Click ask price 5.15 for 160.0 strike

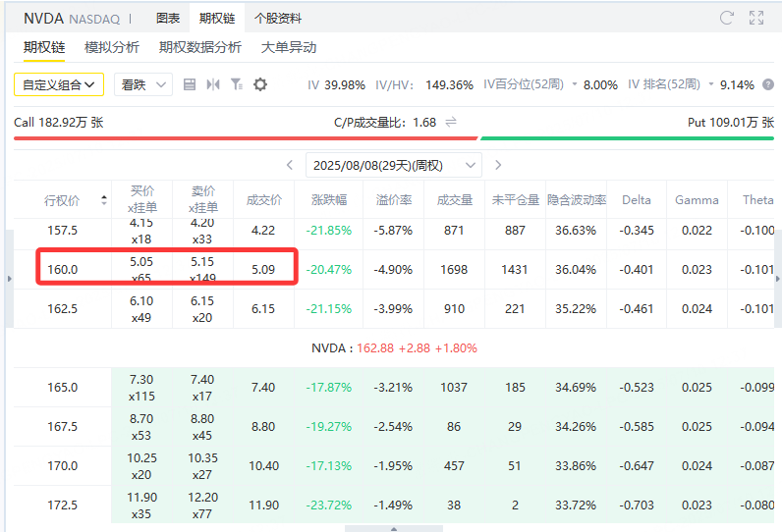coord(202,261)
